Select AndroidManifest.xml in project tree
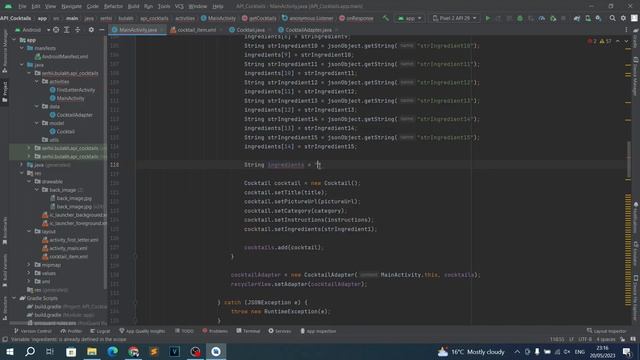This screenshot has height=360, width=640. pos(62,57)
